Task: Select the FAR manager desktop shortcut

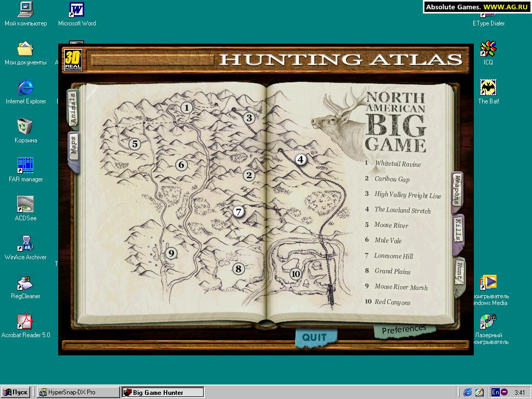Action: tap(25, 170)
